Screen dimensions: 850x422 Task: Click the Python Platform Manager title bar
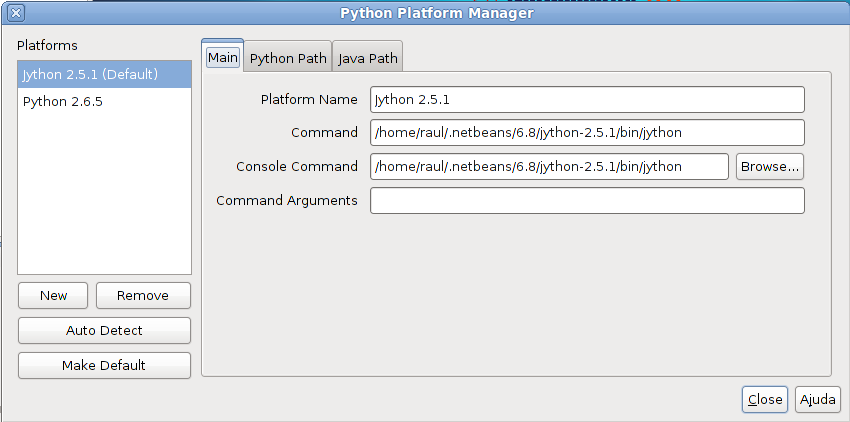pos(436,12)
